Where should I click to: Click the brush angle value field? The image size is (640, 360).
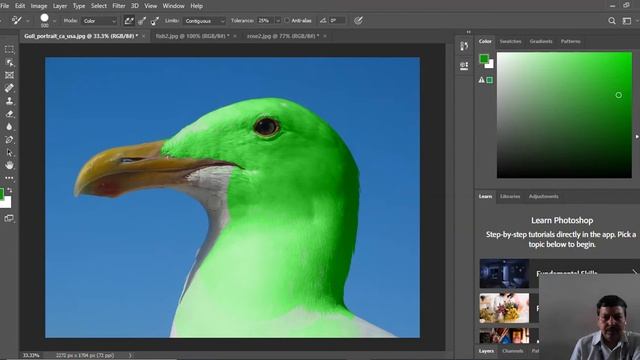pyautogui.click(x=337, y=20)
